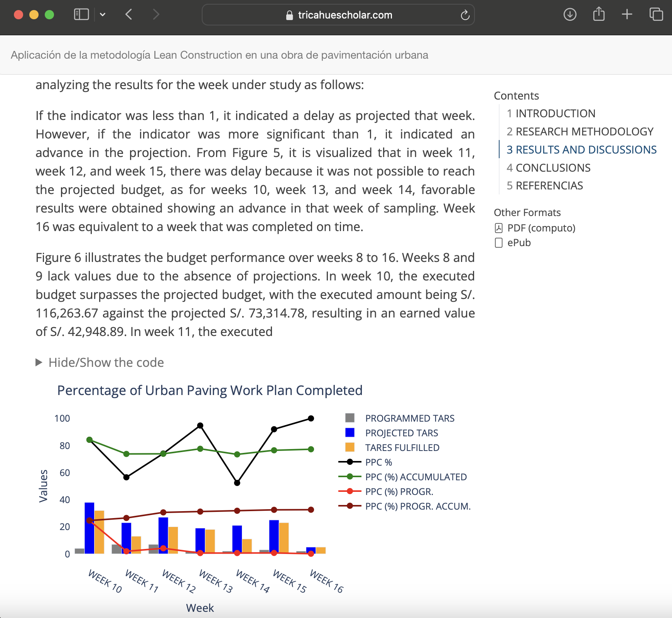Image resolution: width=672 pixels, height=618 pixels.
Task: Click the tricahuescholar.com address bar
Action: click(338, 15)
